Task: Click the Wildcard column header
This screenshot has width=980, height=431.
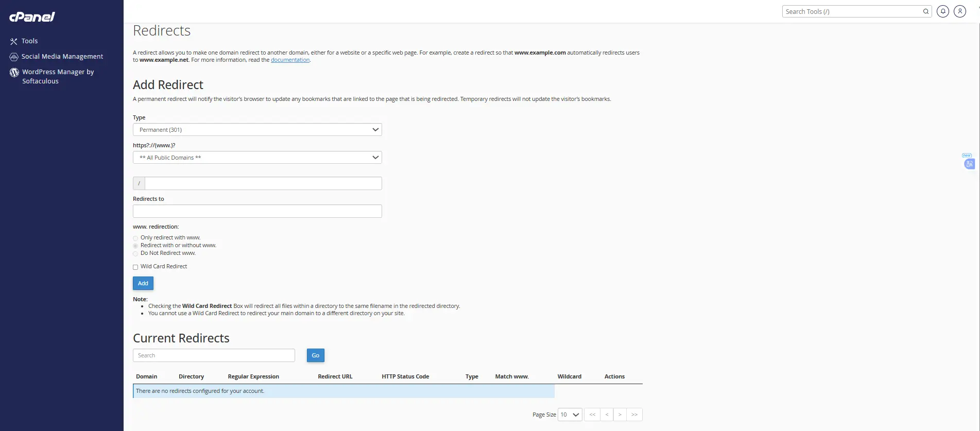Action: 570,376
